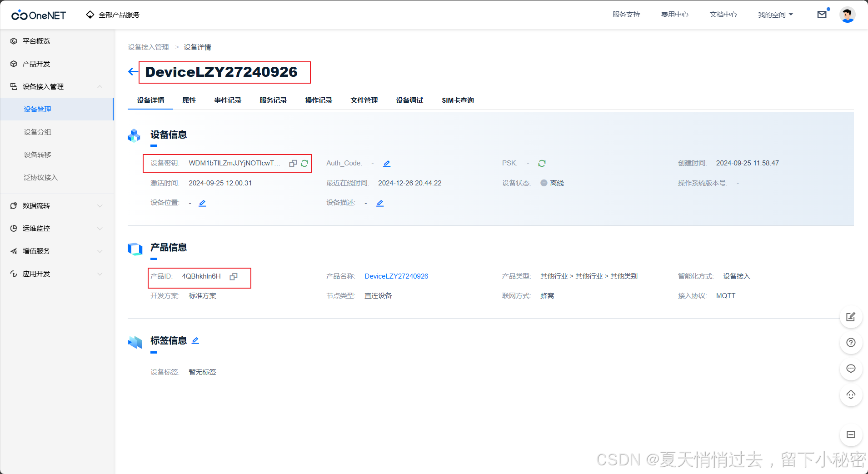Click the network type value 蜂窝
This screenshot has height=474, width=868.
pos(547,296)
